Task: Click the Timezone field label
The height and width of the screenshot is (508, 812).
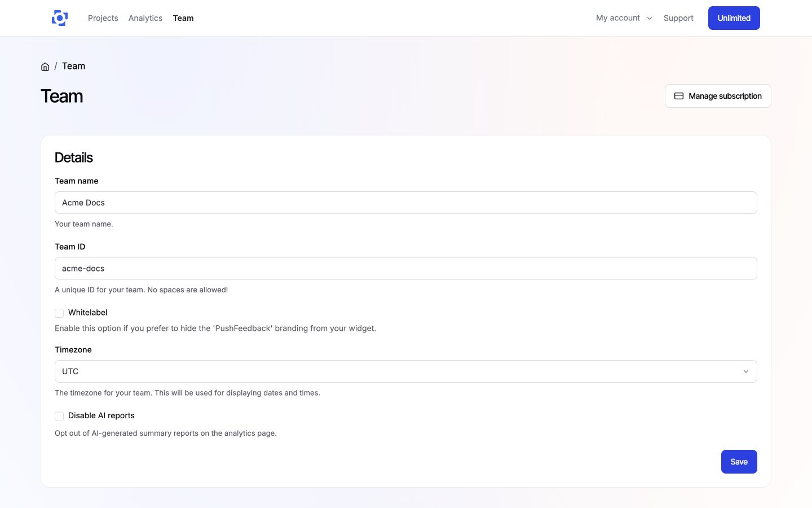Action: (x=73, y=350)
